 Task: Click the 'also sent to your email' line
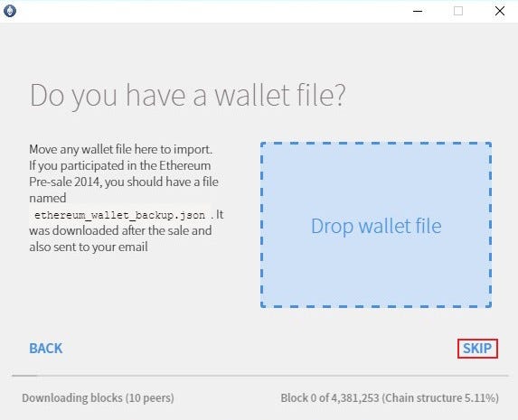(x=89, y=247)
